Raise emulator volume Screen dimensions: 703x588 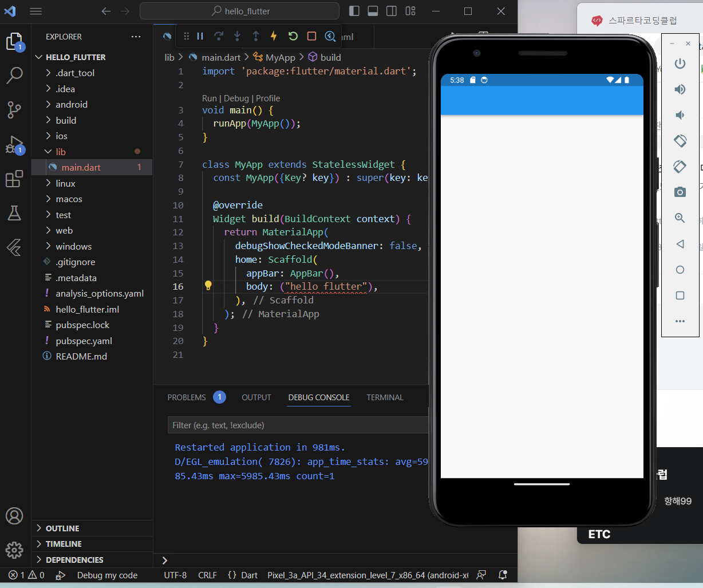[680, 89]
